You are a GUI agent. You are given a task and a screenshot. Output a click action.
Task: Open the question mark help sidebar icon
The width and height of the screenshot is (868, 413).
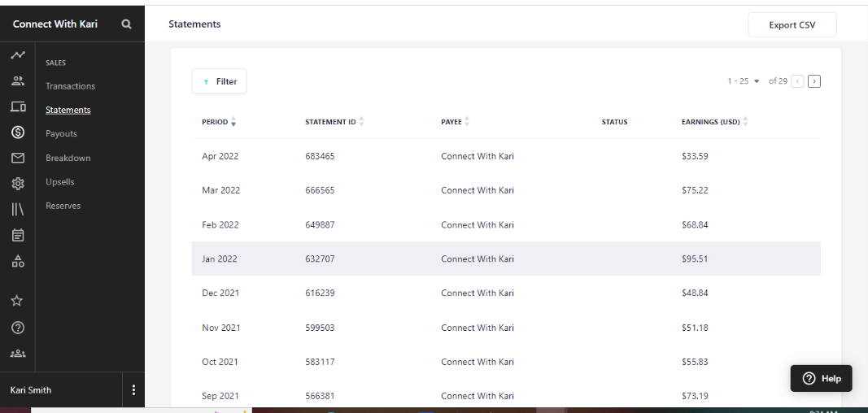[18, 328]
